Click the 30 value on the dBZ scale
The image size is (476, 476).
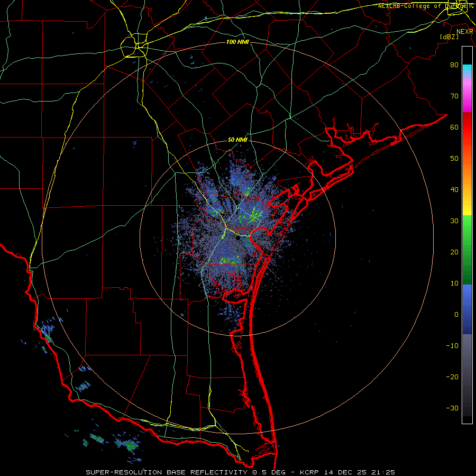[x=454, y=221]
